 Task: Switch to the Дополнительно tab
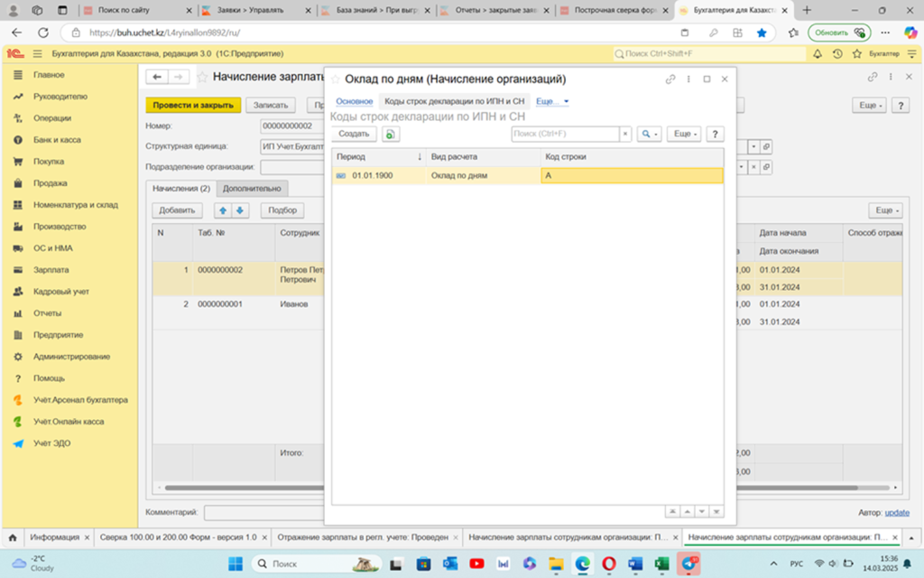tap(252, 189)
